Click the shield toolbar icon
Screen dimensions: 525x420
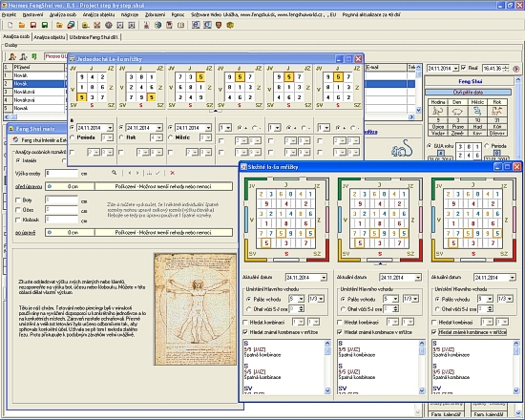219,25
